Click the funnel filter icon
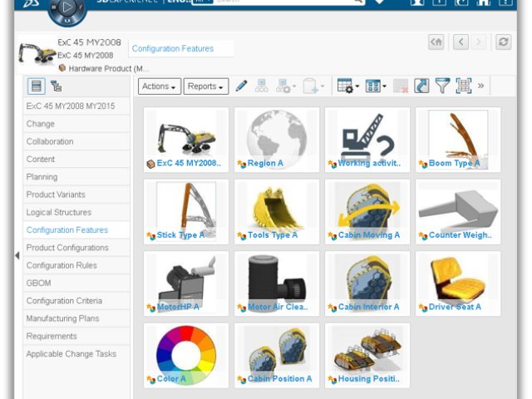This screenshot has height=399, width=532. [442, 86]
